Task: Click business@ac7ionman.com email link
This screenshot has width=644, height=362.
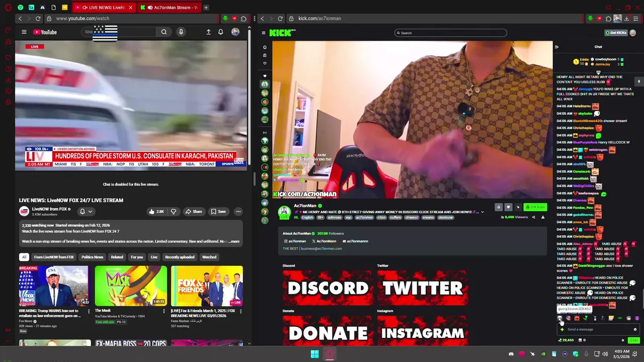Action: pyautogui.click(x=321, y=249)
